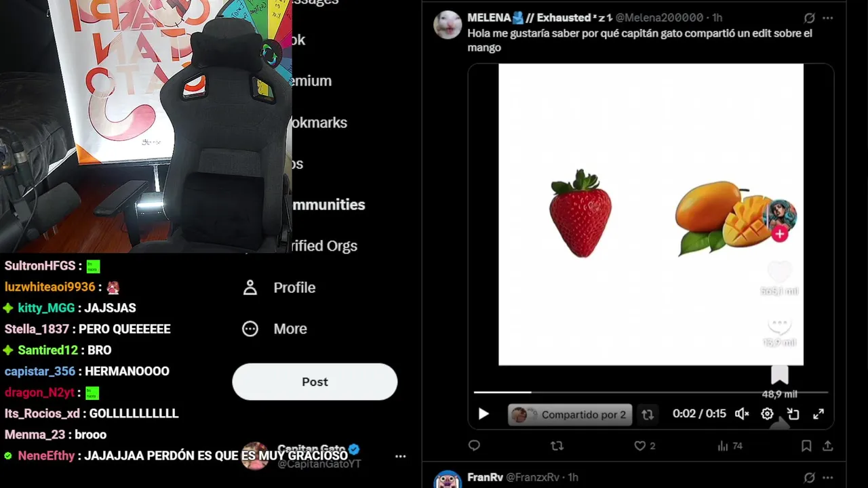Image resolution: width=868 pixels, height=488 pixels.
Task: Share MELENA's tweet via share icon
Action: tap(828, 445)
